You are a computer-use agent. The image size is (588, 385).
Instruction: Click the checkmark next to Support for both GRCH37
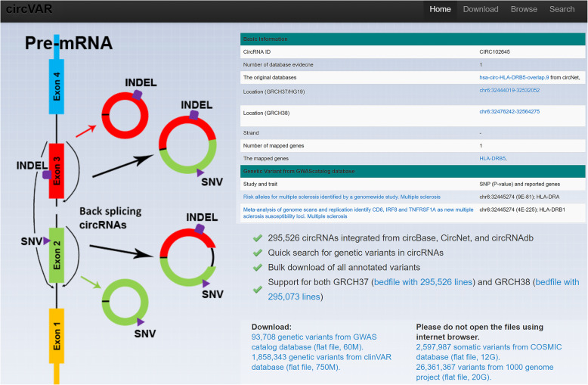click(x=258, y=282)
